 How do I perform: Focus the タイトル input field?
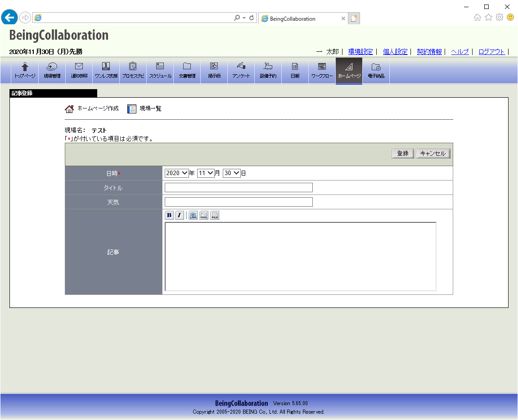[239, 188]
